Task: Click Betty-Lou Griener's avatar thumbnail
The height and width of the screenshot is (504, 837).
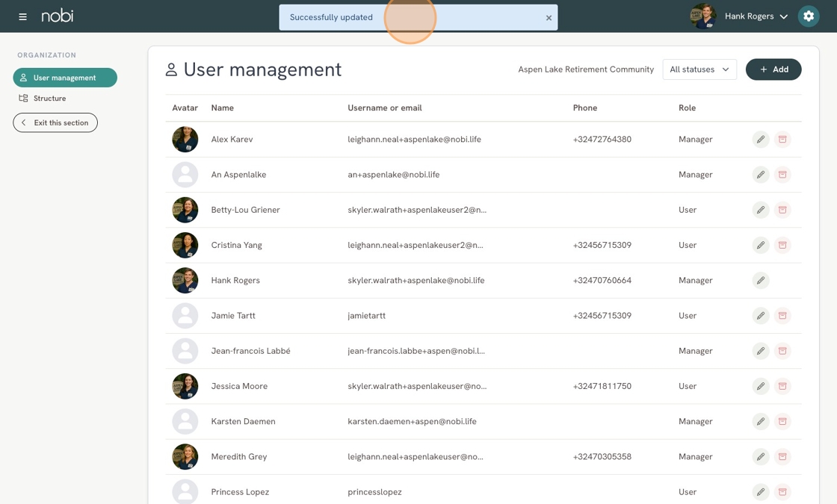Action: coord(185,210)
